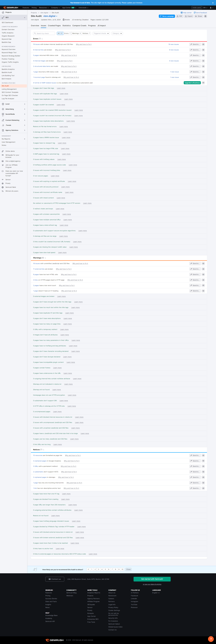
Task: Switch to the Crawled Pages tab
Action: (x=54, y=25)
